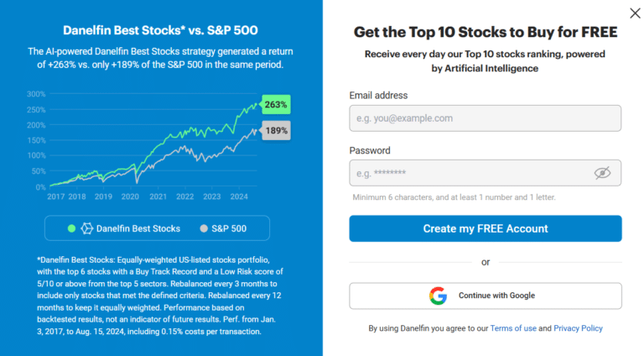Click the green 263% chart badge
The image size is (644, 356).
tap(275, 105)
